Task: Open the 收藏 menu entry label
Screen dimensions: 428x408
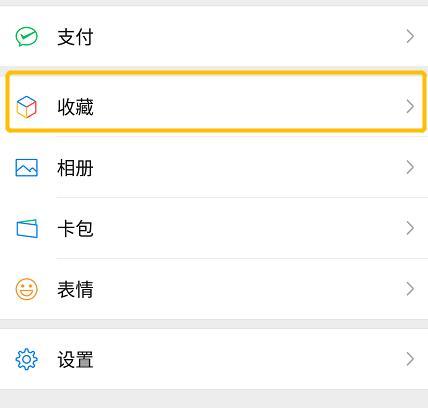Action: (75, 107)
